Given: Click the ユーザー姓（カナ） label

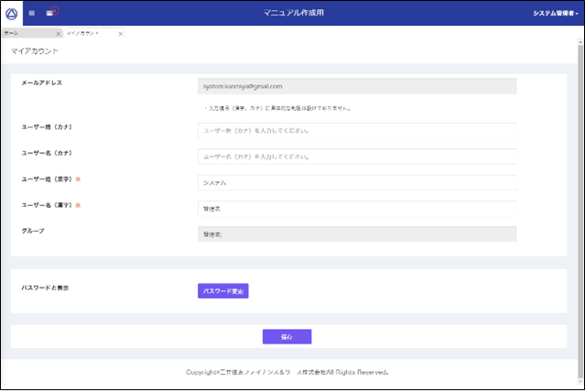Looking at the screenshot, I should [x=47, y=127].
